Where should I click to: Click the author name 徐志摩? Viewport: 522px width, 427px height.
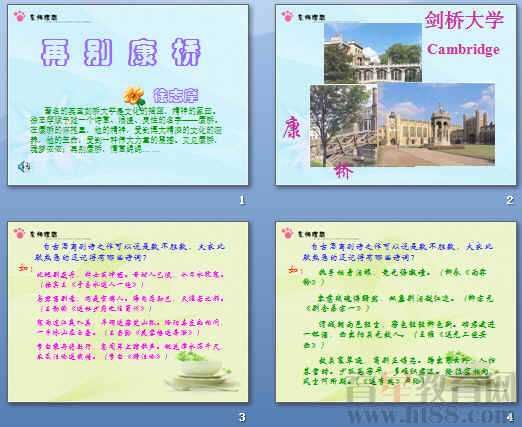point(176,96)
